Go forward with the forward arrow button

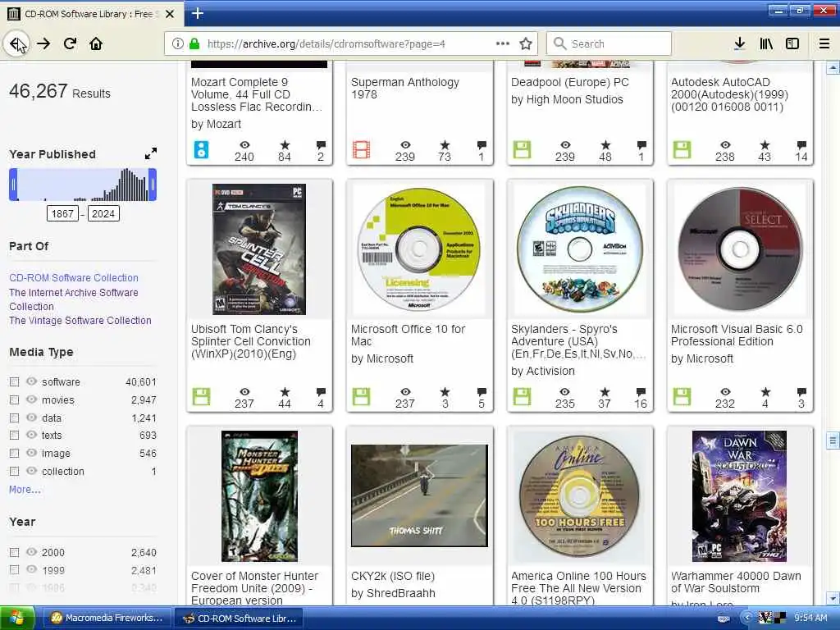[44, 44]
